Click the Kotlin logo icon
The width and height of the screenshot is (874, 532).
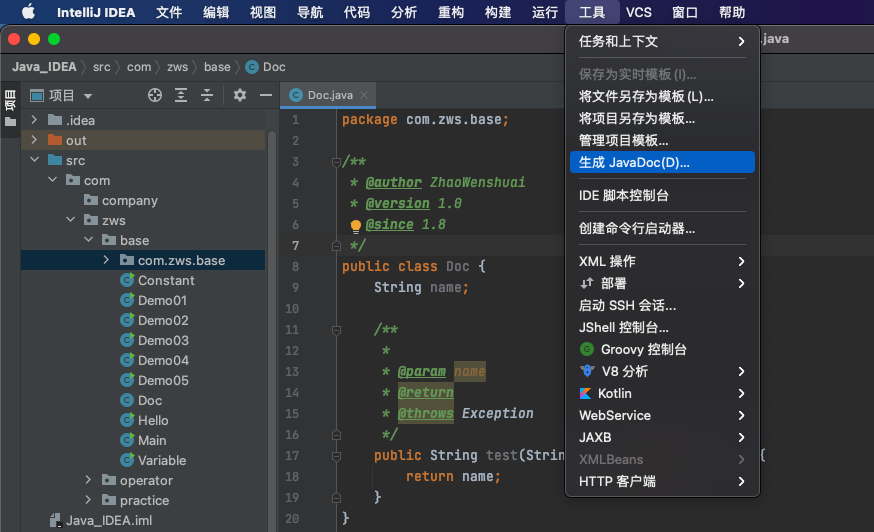click(x=585, y=394)
